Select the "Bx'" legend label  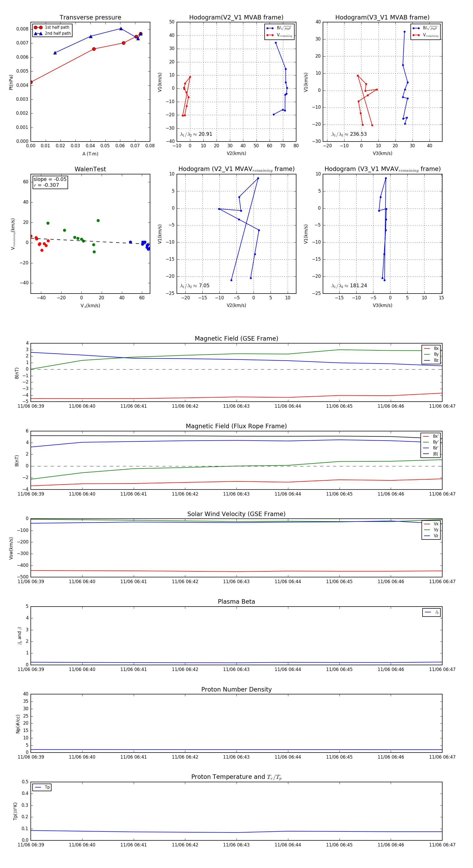[x=436, y=436]
